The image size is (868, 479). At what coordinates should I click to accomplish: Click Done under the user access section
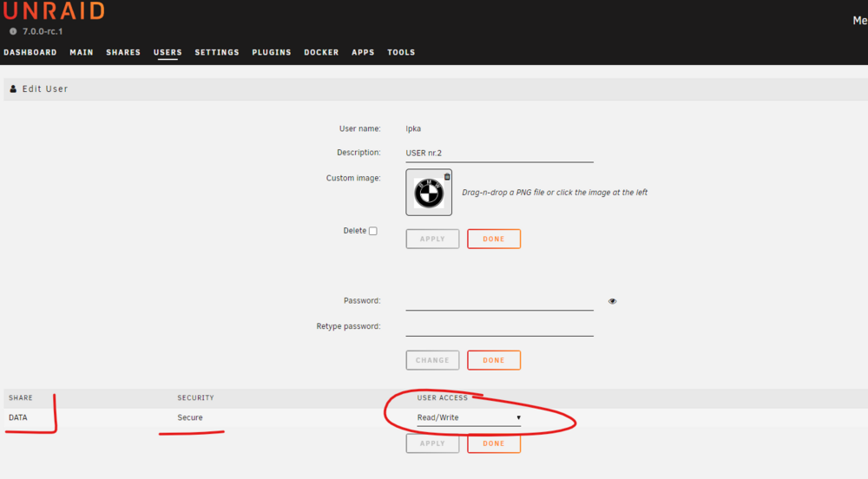(x=494, y=443)
